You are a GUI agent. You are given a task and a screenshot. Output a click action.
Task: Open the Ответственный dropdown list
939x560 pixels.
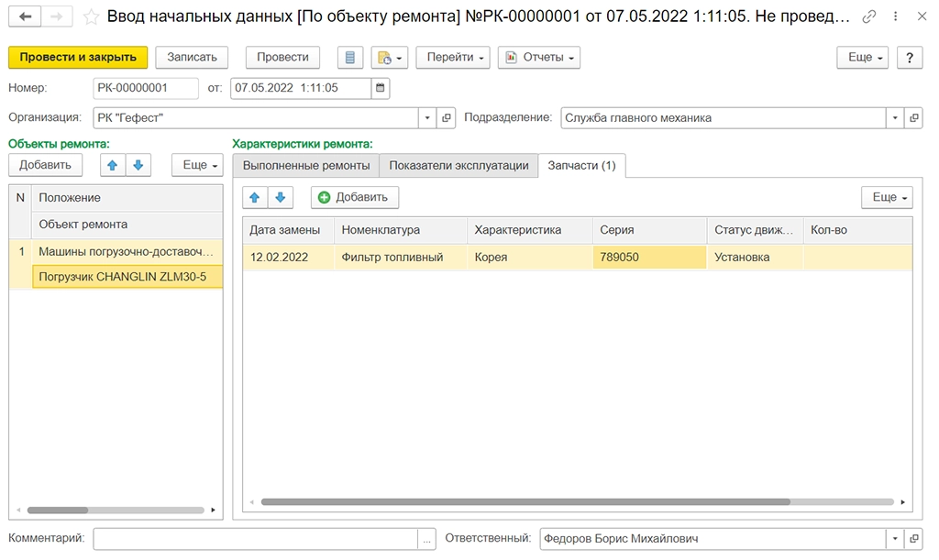pos(894,539)
